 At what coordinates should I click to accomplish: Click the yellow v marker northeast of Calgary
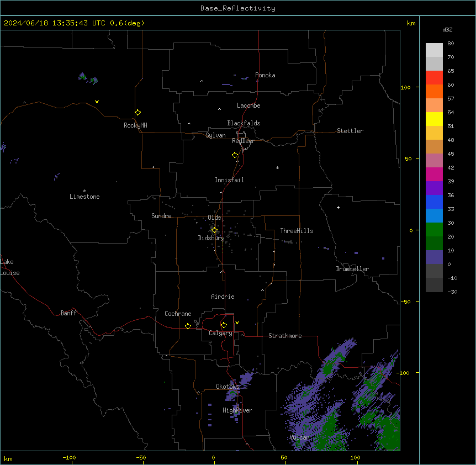click(x=237, y=323)
